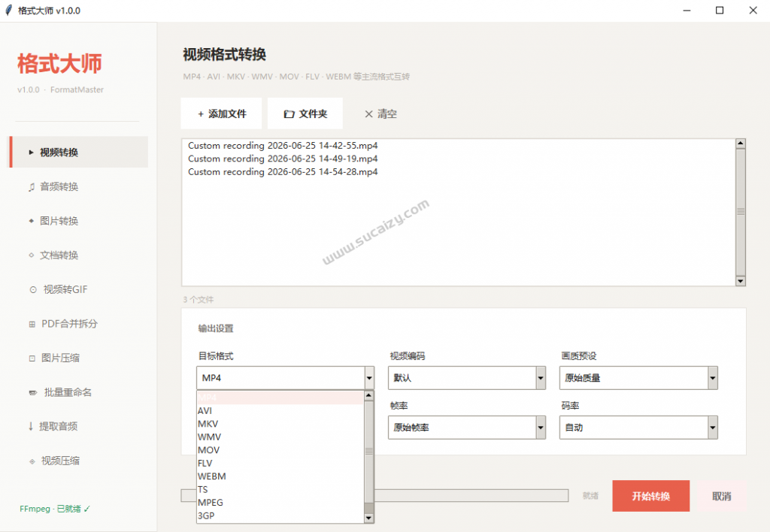Choose WEBM in the format list
Viewport: 770px width, 532px height.
[280, 476]
